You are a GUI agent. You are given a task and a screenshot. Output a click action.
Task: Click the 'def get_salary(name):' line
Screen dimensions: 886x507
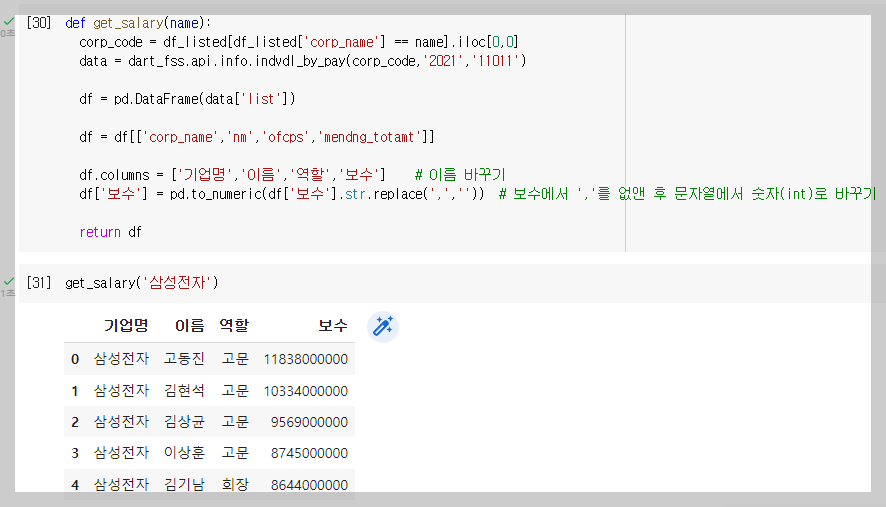point(138,23)
